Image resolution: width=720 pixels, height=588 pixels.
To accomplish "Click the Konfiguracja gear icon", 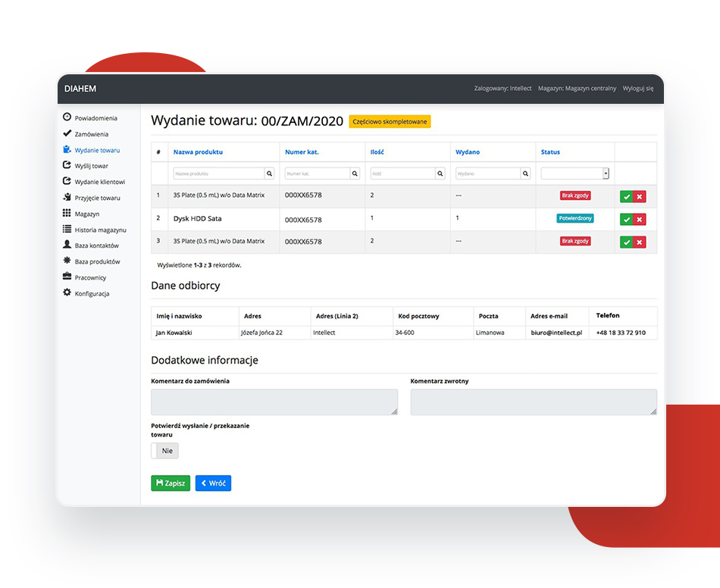I will coord(67,292).
